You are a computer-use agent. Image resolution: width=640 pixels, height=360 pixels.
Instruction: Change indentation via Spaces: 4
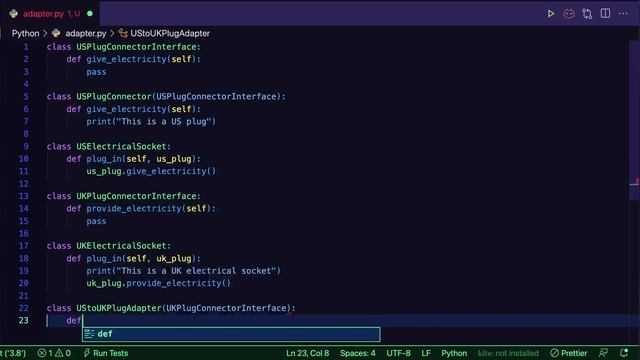[358, 353]
